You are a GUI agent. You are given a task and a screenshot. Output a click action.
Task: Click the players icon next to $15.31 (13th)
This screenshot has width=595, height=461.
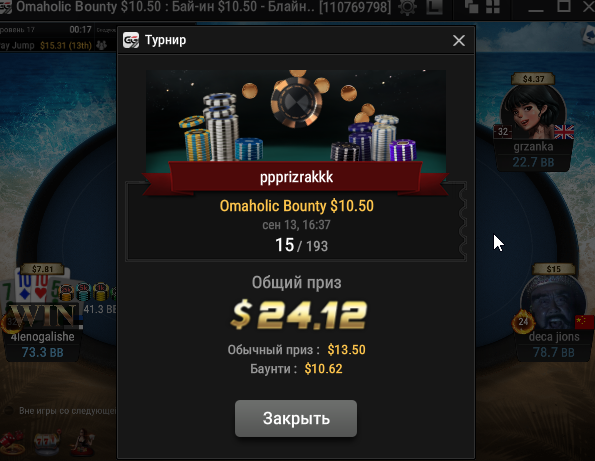pyautogui.click(x=101, y=45)
